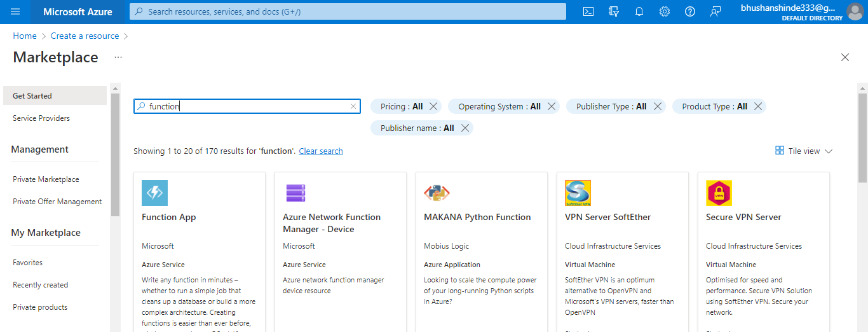This screenshot has width=868, height=332.
Task: Open portal settings gear icon
Action: (665, 11)
